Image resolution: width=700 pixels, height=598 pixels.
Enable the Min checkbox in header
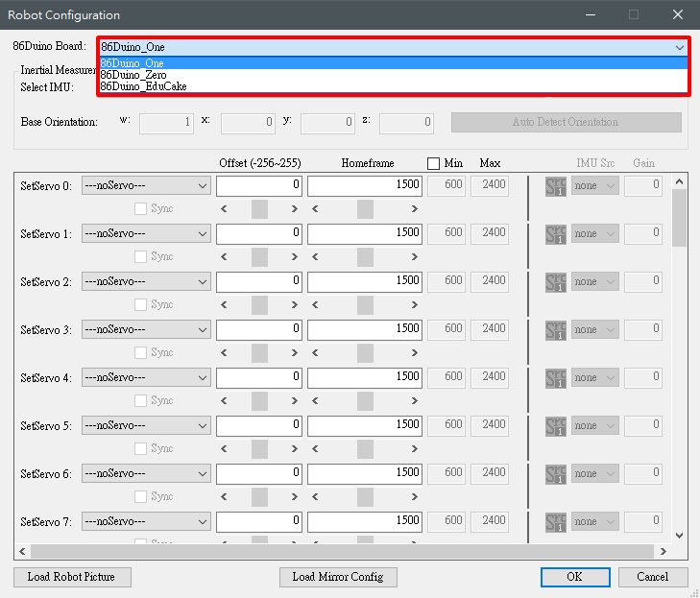[433, 163]
